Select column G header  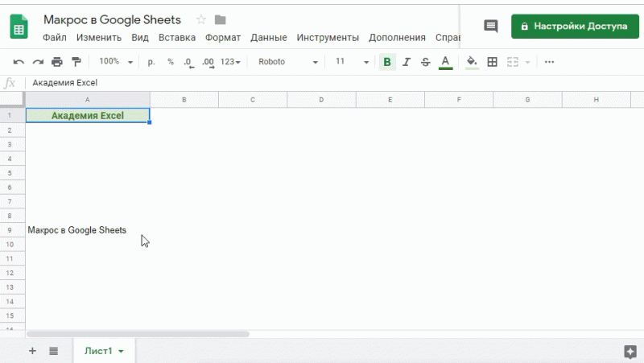click(x=527, y=100)
